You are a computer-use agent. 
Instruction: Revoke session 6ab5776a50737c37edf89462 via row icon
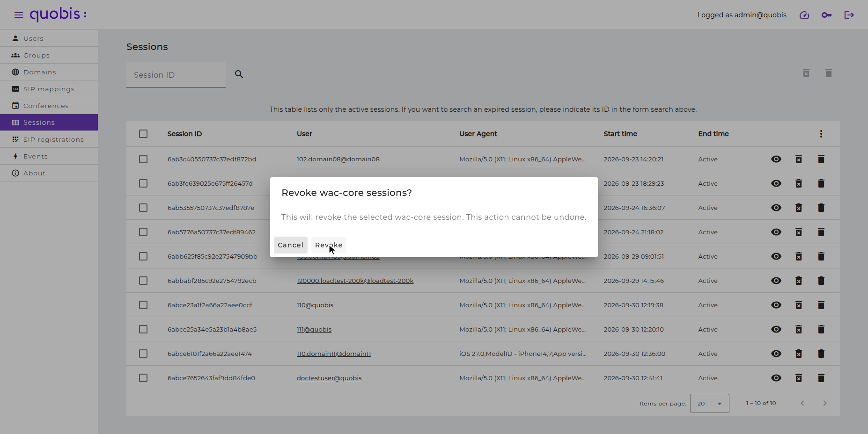click(x=799, y=232)
